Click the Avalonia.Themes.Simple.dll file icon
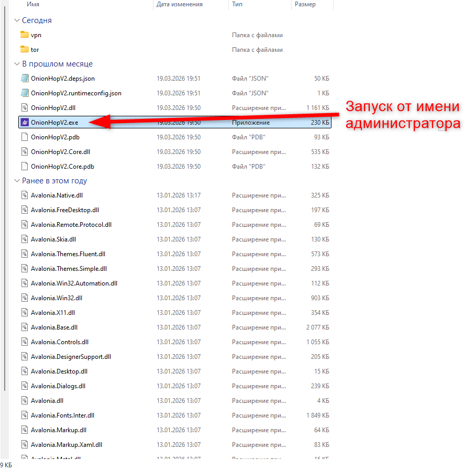This screenshot has width=476, height=471. (x=25, y=268)
